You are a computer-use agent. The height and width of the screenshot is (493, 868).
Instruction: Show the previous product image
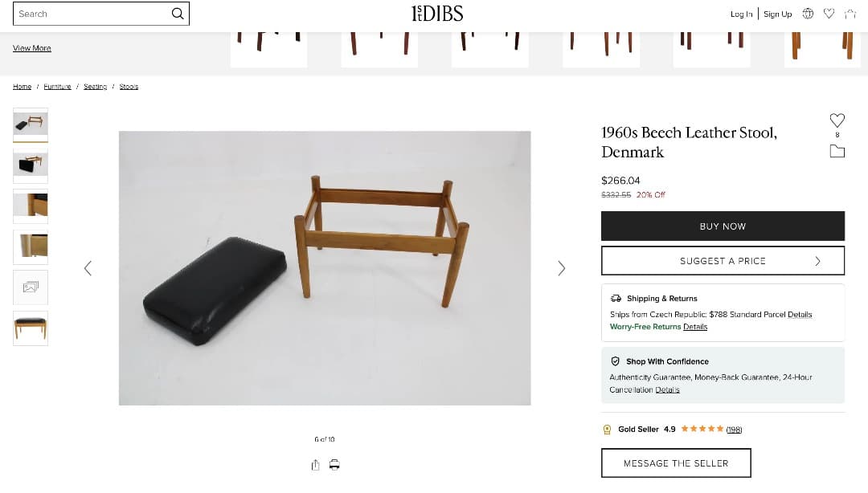[88, 268]
